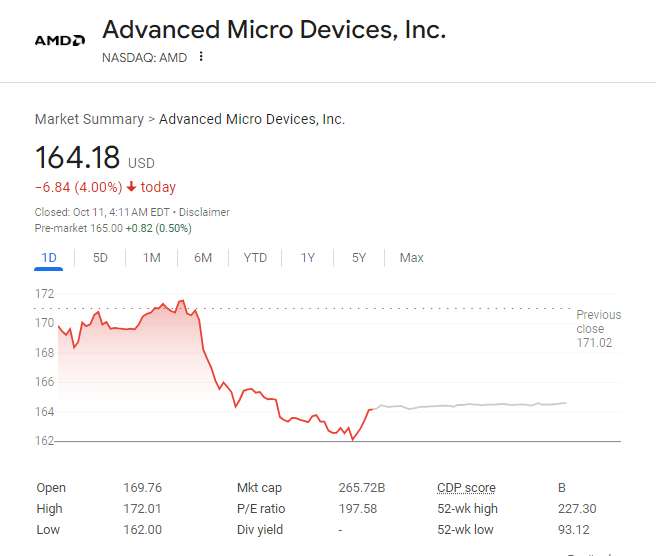656x556 pixels.
Task: Show the Max chart range
Action: point(411,258)
